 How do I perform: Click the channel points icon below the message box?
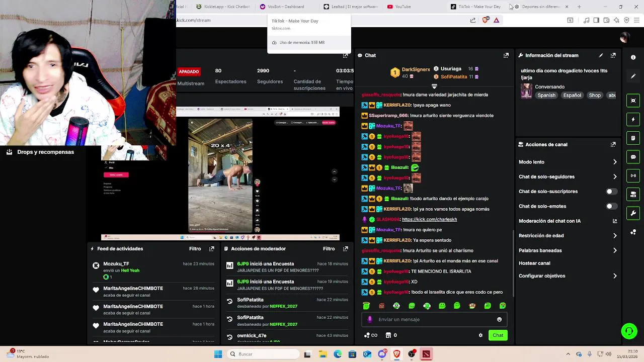(367, 335)
